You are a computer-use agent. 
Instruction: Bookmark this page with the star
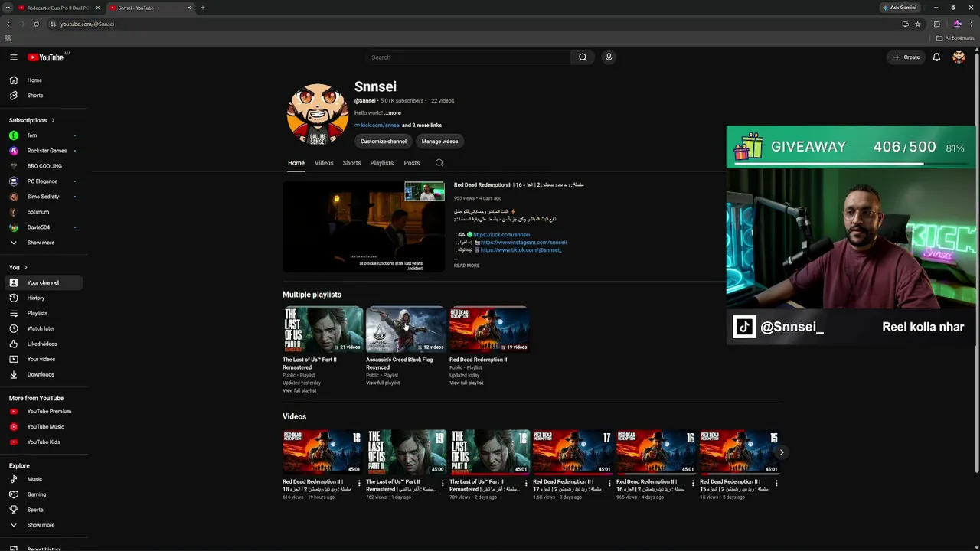click(x=917, y=24)
